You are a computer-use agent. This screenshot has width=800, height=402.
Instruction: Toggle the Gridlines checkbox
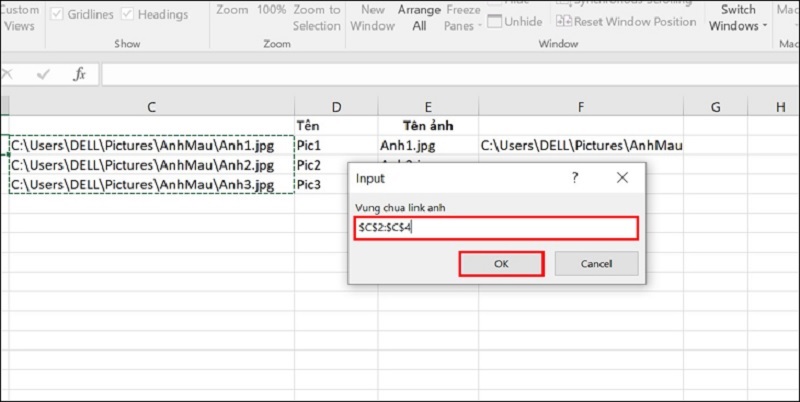(x=58, y=15)
